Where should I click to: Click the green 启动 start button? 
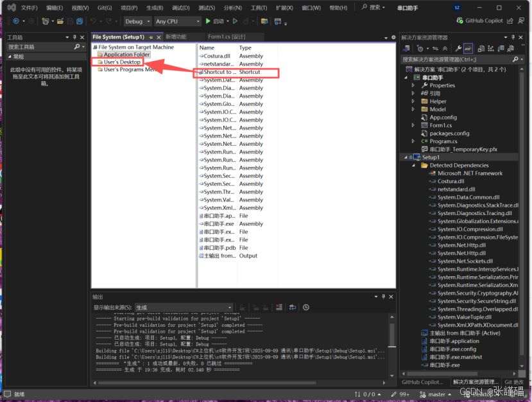click(215, 21)
